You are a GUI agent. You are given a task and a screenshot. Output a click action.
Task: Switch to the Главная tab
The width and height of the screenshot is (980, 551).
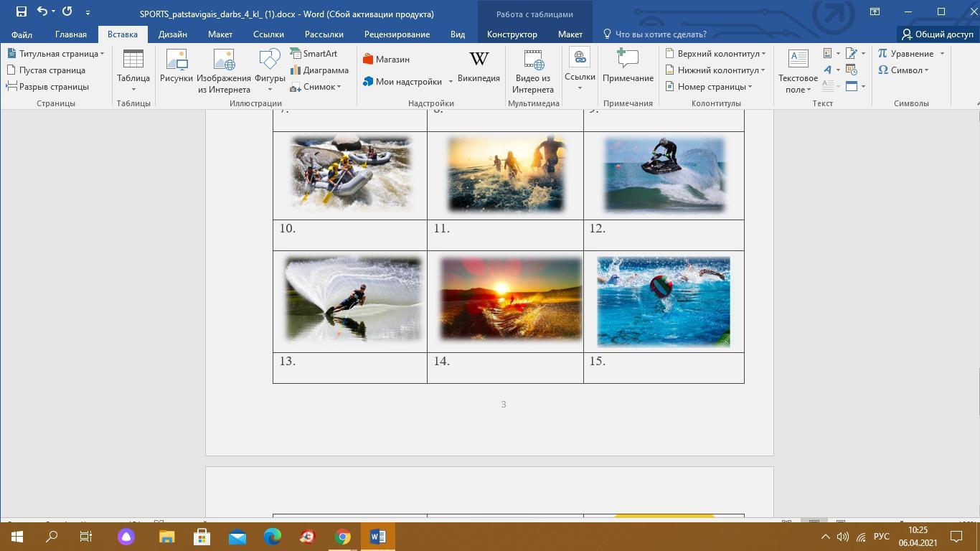click(71, 34)
